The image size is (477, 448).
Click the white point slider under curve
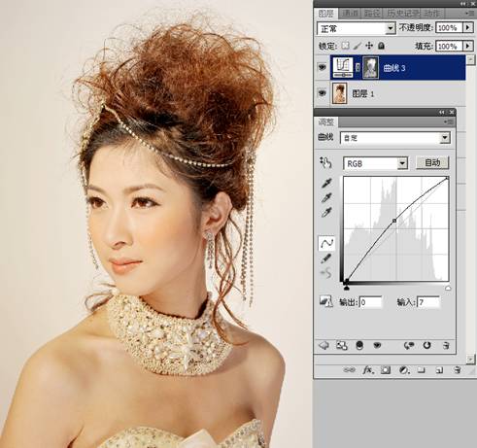pyautogui.click(x=448, y=288)
